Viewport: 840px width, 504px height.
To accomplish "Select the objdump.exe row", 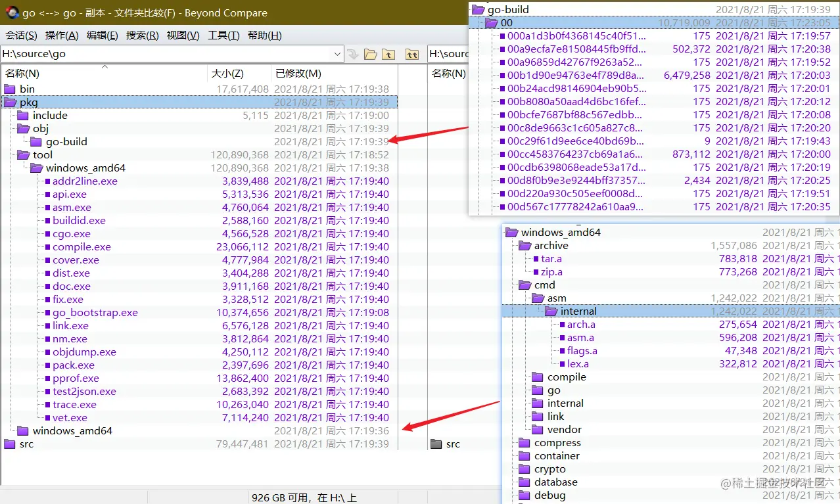I will 199,352.
